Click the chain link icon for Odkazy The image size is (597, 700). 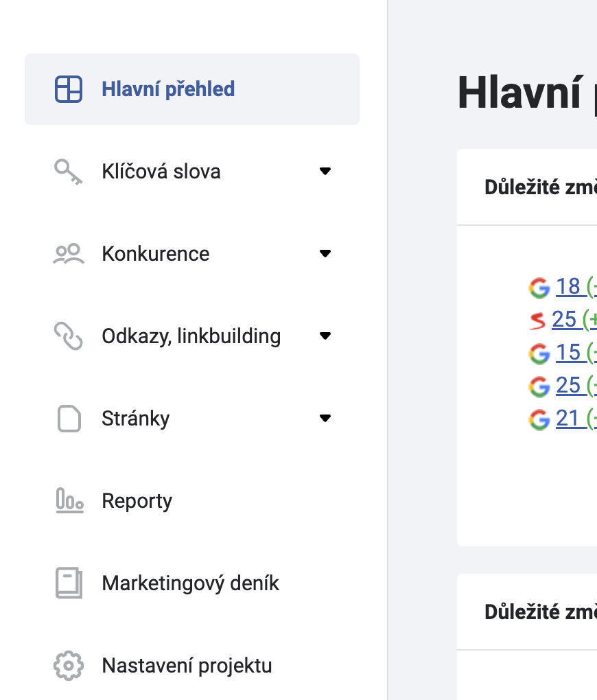[69, 336]
